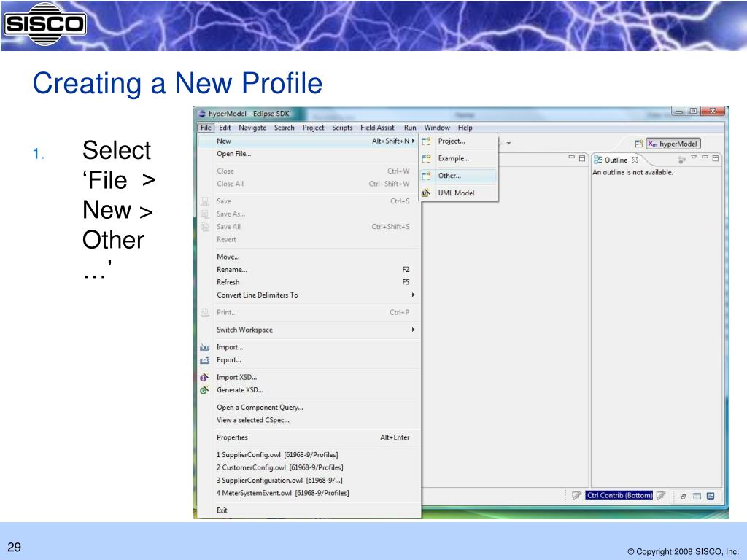Screen dimensions: 747x560
Task: Open the File menu
Action: point(206,128)
